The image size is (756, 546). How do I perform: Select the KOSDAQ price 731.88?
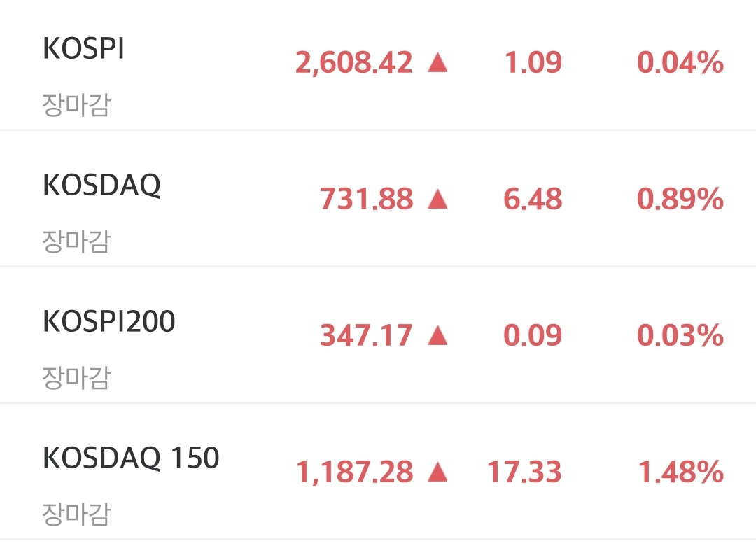[x=366, y=199]
